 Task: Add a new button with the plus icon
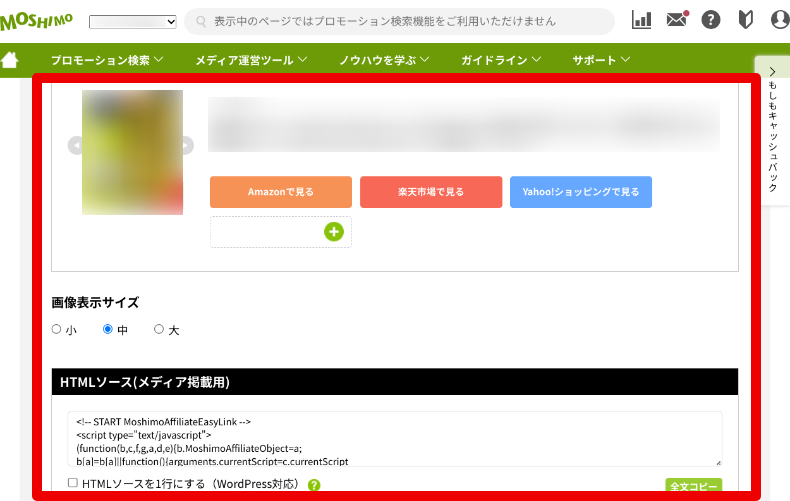click(334, 232)
